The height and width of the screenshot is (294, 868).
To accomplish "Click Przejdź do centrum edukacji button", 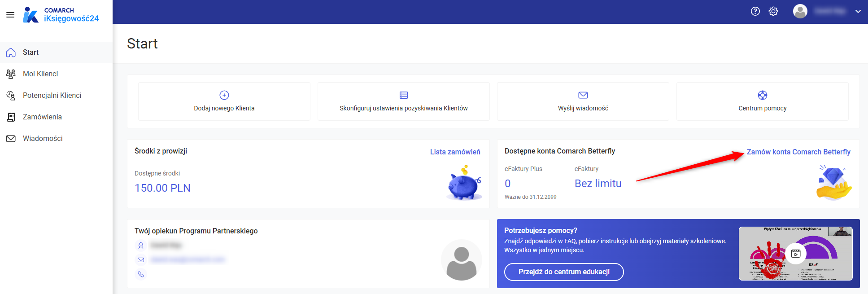I will (564, 272).
